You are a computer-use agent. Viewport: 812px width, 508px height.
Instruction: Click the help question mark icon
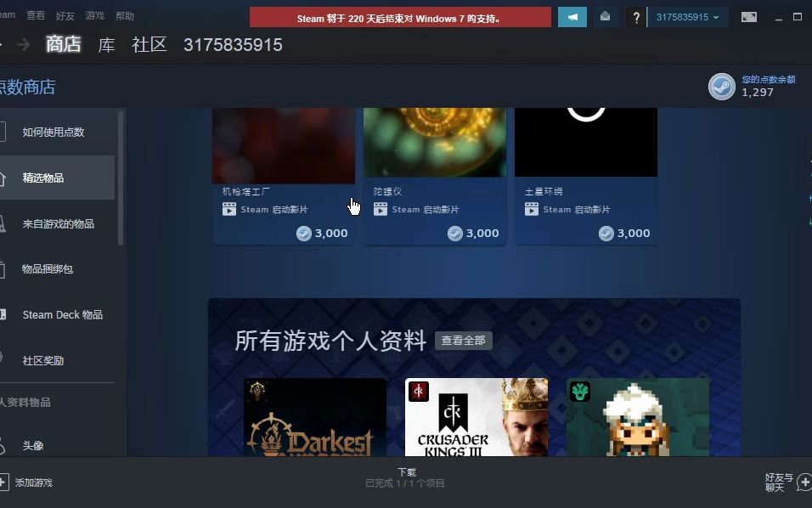pos(636,18)
